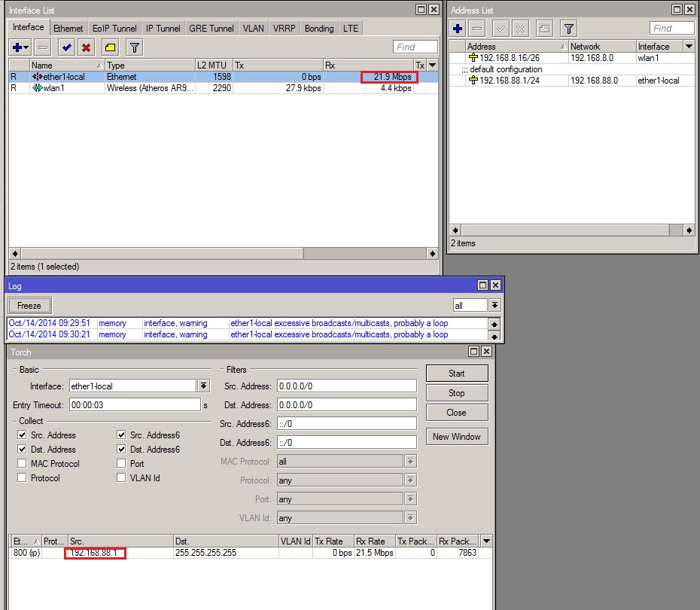
Task: Open Interface List column chooser dropdown
Action: 432,66
